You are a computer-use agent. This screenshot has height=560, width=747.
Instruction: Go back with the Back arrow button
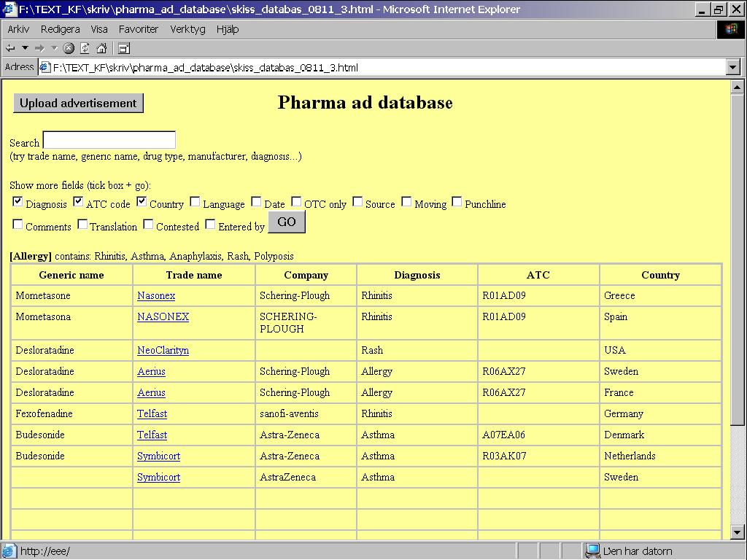10,48
